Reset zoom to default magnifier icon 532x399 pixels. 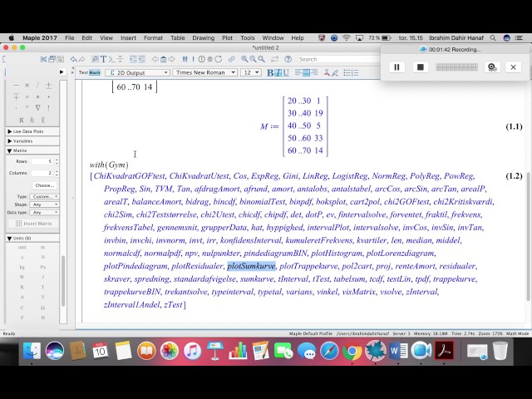coord(261,59)
